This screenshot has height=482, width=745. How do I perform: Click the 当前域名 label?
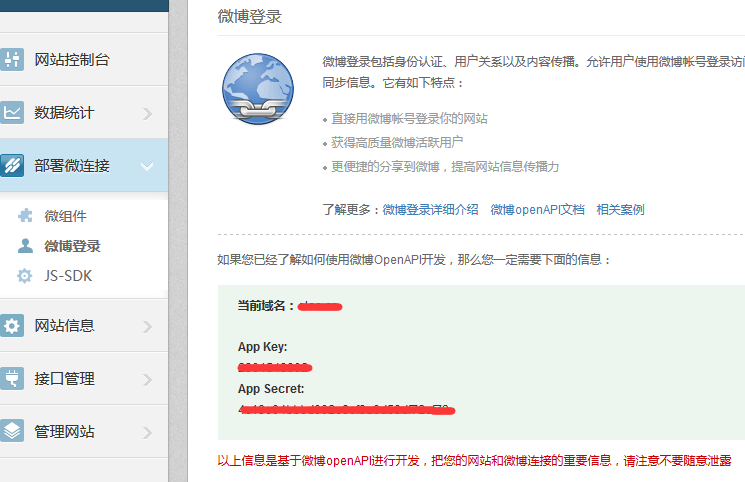pyautogui.click(x=266, y=306)
